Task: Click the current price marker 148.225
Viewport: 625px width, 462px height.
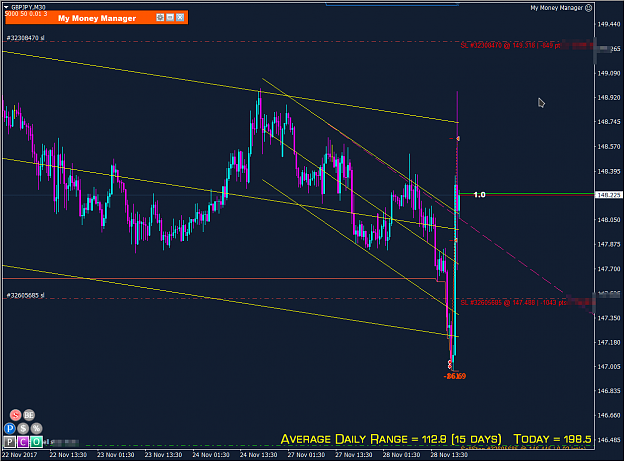Action: [x=608, y=195]
